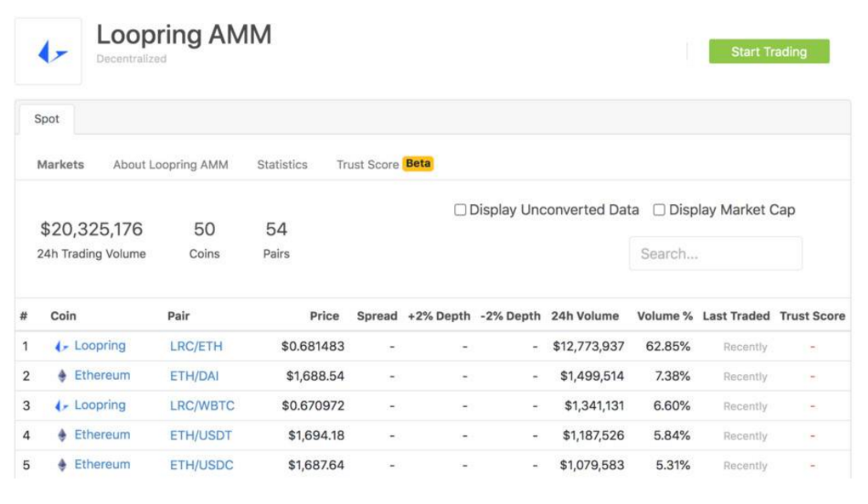Open the ETH/USDT pair link

[201, 435]
